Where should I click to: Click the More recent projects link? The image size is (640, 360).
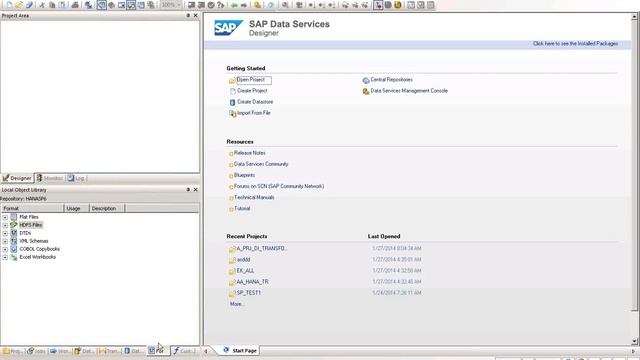coord(237,304)
